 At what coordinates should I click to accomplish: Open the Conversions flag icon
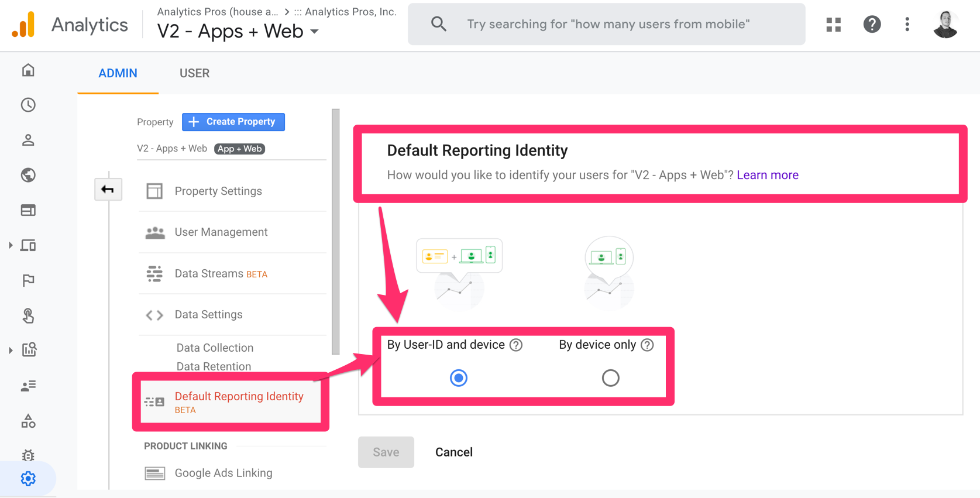tap(28, 280)
